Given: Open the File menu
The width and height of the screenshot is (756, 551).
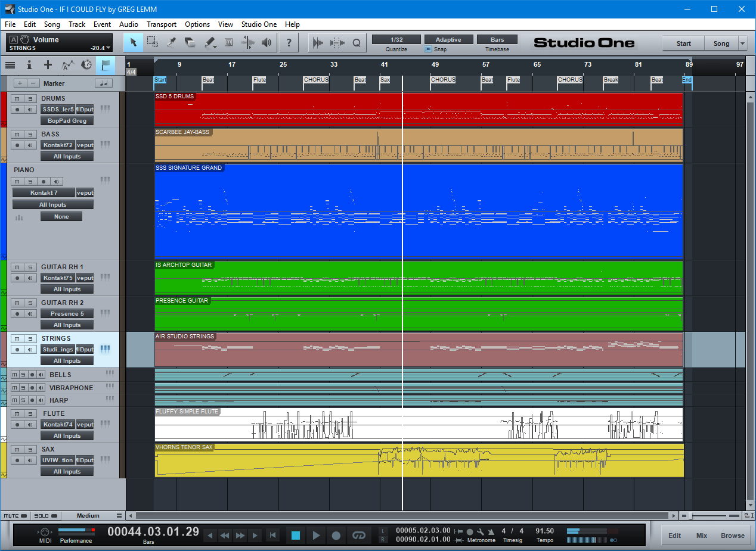Looking at the screenshot, I should pos(10,24).
